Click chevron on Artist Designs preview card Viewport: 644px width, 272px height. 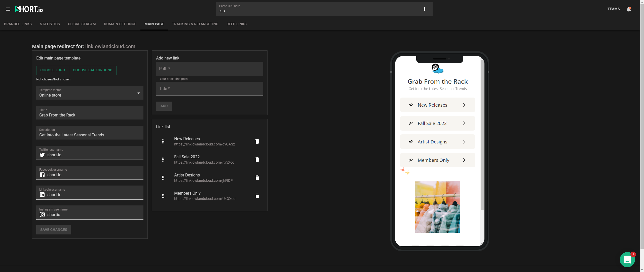point(464,142)
